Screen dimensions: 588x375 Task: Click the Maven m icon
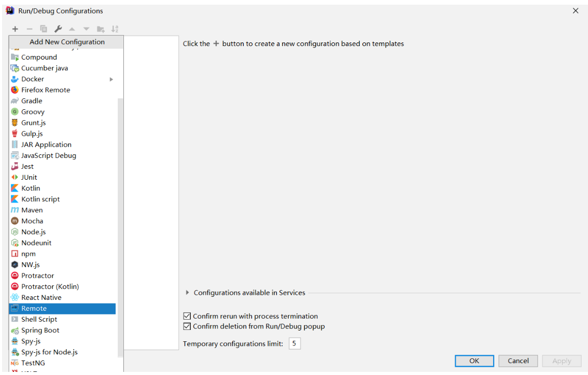coord(15,210)
